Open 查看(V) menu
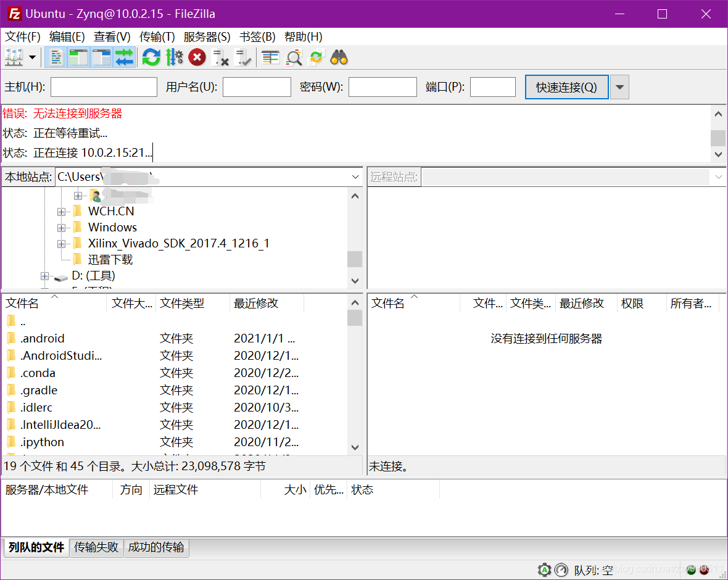This screenshot has width=728, height=580. click(112, 36)
